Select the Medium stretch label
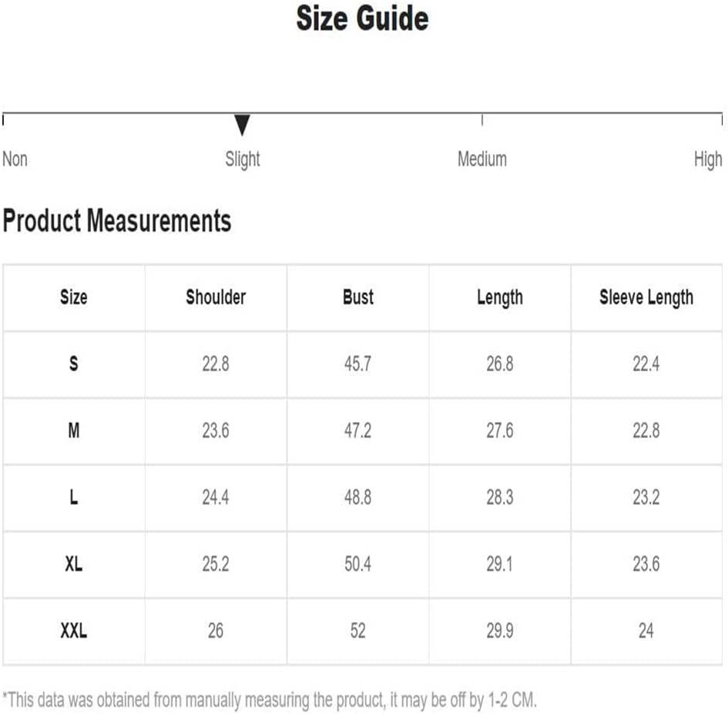Viewport: 728px width, 714px height. click(482, 159)
